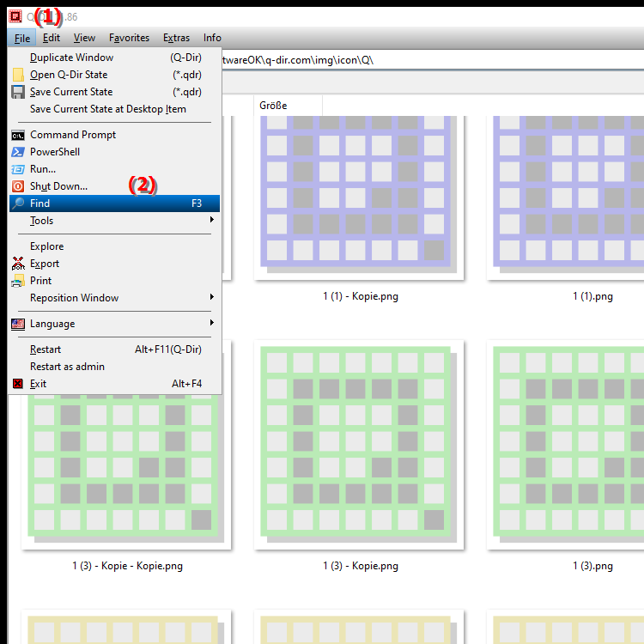Click the address bar path field
This screenshot has width=644, height=644.
tap(433, 60)
